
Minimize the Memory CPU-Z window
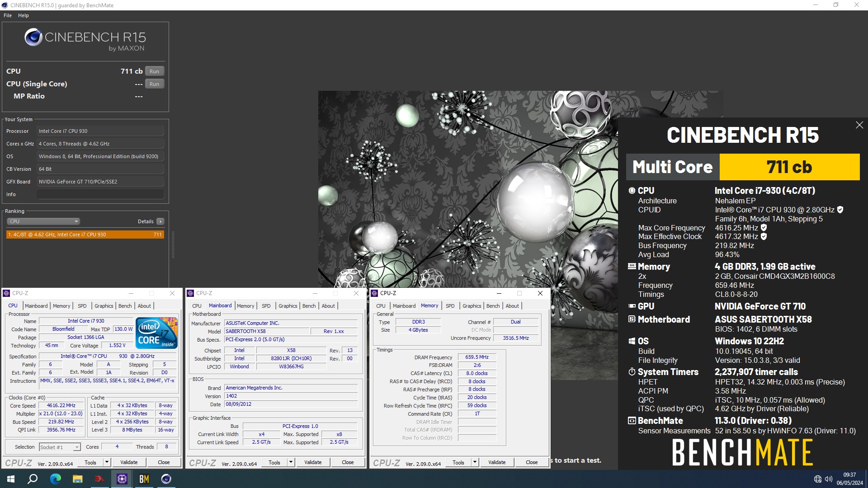499,293
